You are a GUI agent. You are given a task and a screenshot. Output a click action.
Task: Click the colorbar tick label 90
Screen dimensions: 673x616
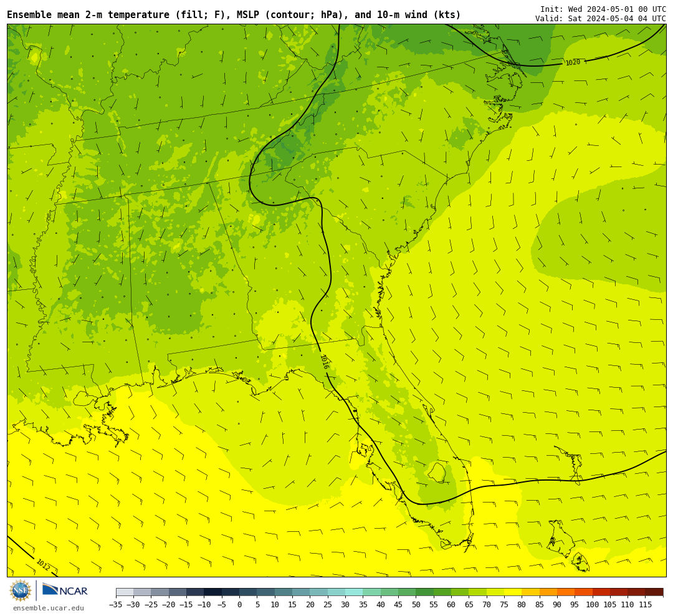tap(557, 604)
